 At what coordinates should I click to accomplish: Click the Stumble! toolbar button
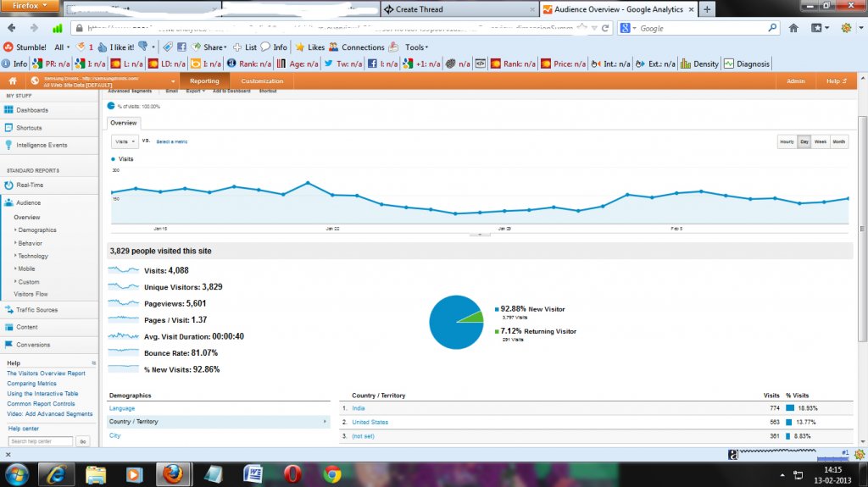point(25,47)
